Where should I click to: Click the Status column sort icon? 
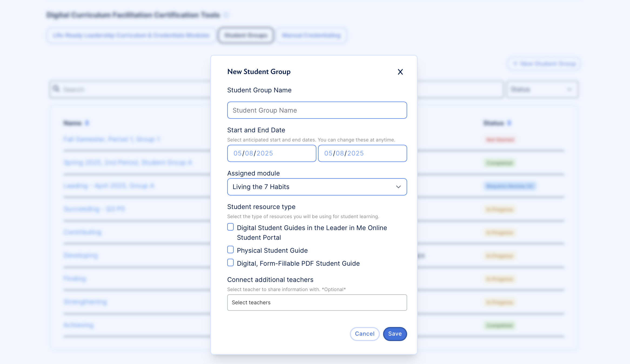pyautogui.click(x=509, y=123)
